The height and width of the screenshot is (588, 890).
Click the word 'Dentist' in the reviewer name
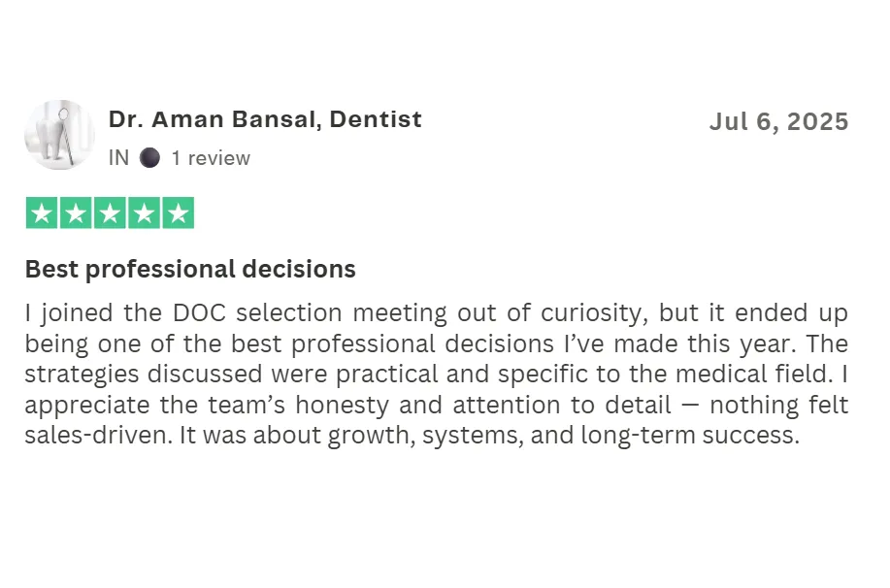tap(376, 120)
